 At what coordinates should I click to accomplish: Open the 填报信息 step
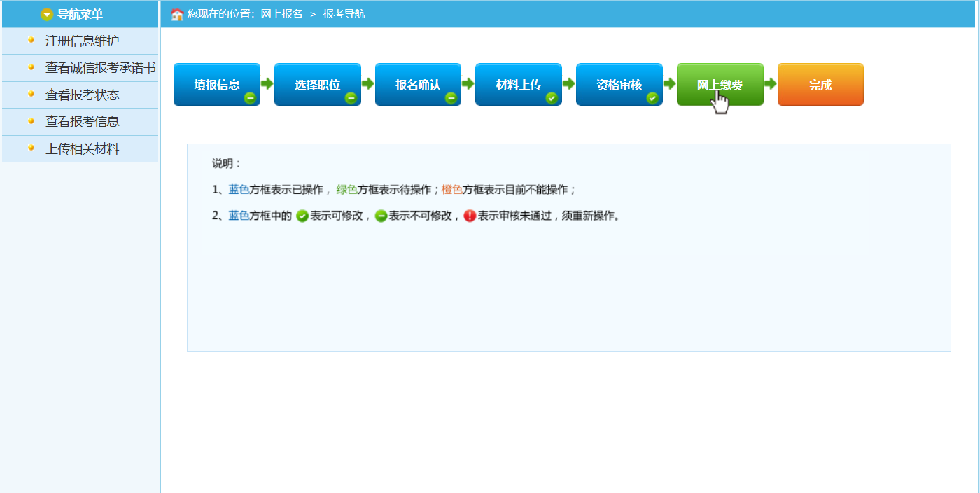(x=216, y=85)
